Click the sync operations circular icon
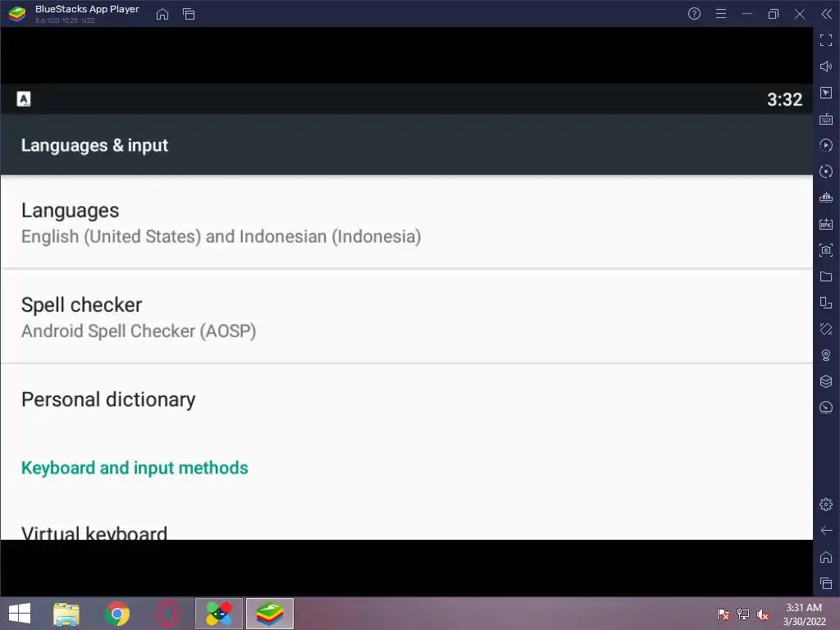The height and width of the screenshot is (630, 840). tap(826, 171)
